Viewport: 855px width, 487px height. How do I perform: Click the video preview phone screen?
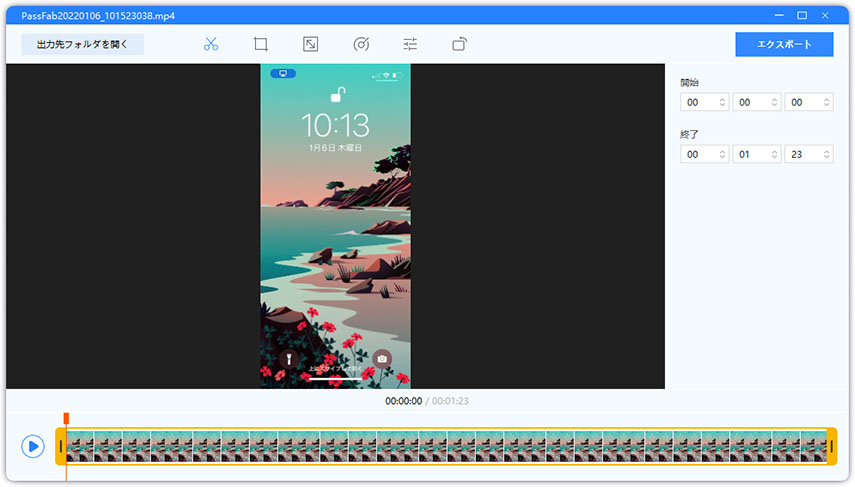[335, 226]
